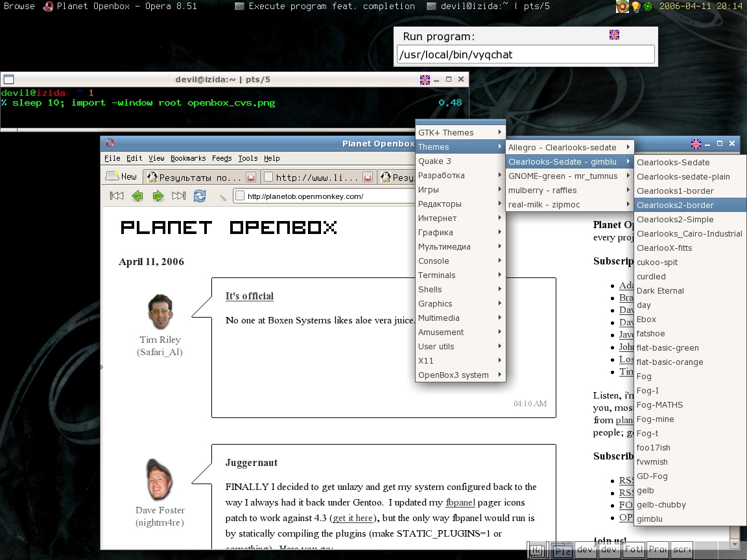The width and height of the screenshot is (747, 560).
Task: Open the Edit menu in Opera
Action: click(134, 158)
